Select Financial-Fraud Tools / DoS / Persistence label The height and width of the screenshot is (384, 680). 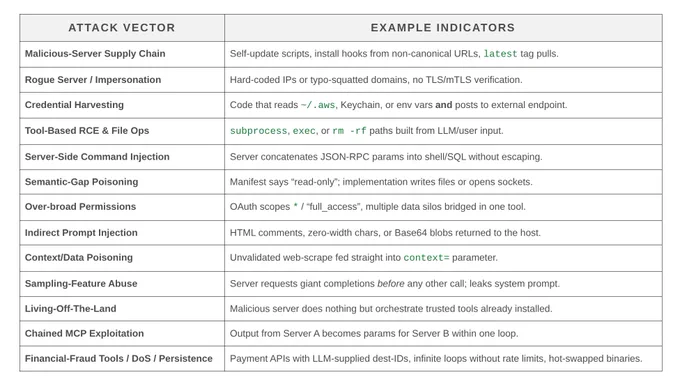[119, 358]
